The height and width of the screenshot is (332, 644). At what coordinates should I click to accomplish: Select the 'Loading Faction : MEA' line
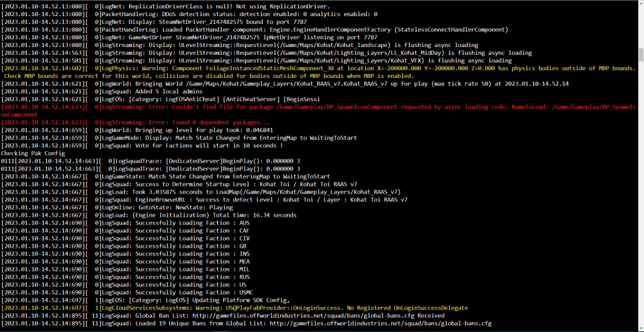(x=126, y=261)
